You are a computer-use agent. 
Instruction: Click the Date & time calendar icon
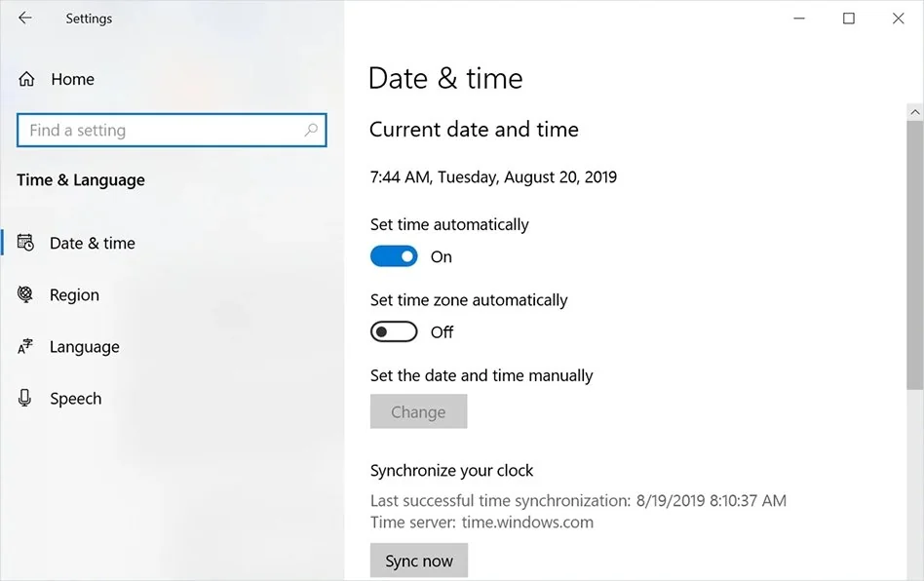[x=26, y=243]
